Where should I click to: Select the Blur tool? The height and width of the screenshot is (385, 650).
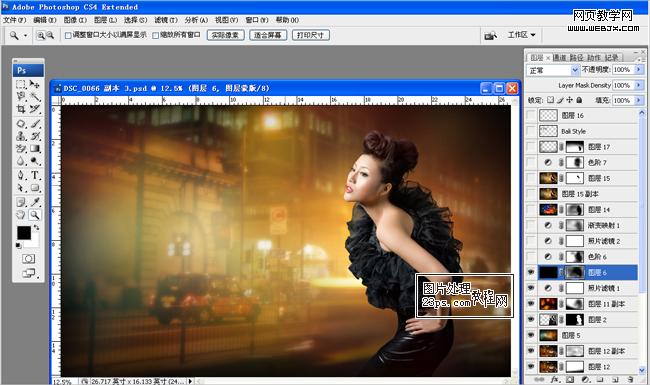21,161
